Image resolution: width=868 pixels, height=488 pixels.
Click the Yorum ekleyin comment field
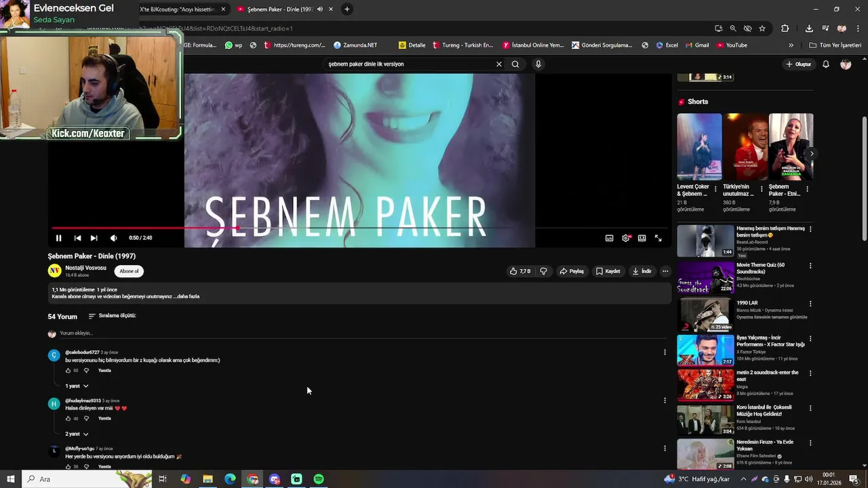pos(363,333)
